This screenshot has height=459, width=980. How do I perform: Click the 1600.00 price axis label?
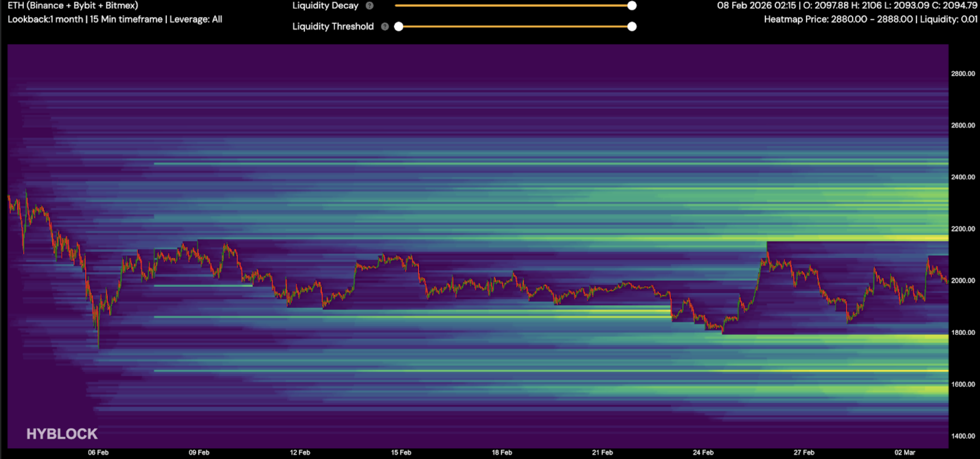coord(963,385)
